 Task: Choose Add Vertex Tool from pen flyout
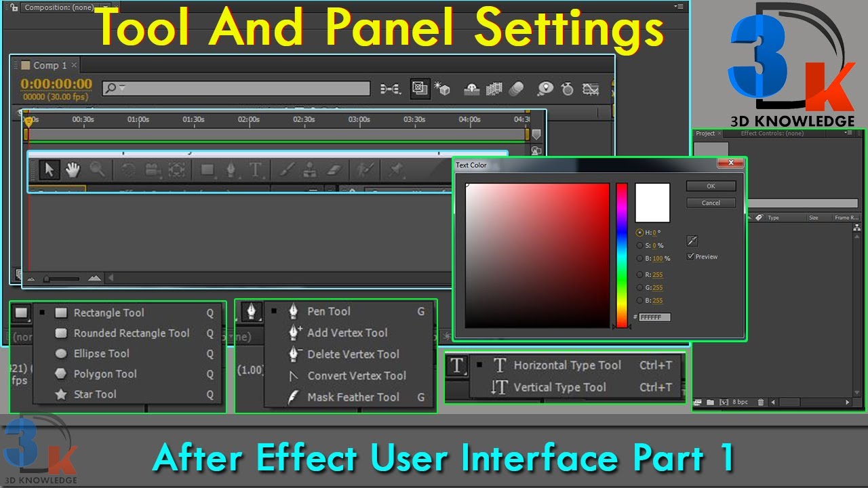[347, 333]
